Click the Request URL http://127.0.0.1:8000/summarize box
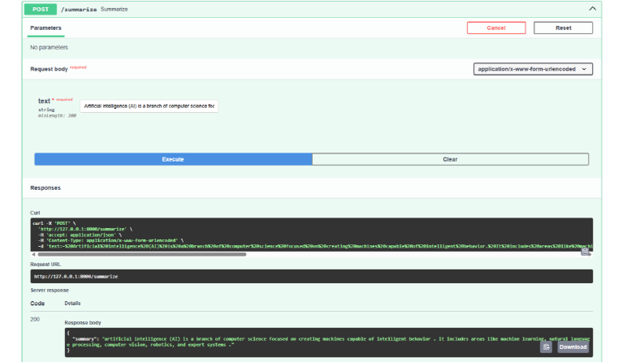 [311, 276]
